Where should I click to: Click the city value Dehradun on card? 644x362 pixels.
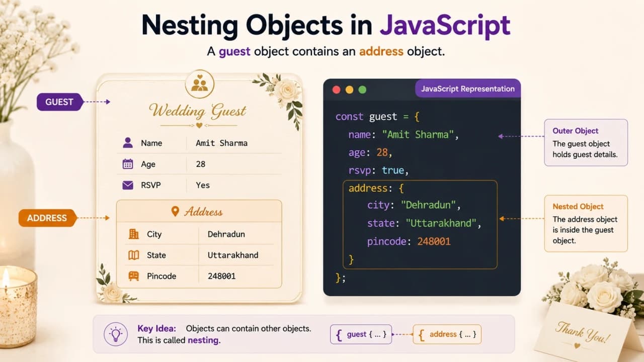point(226,234)
